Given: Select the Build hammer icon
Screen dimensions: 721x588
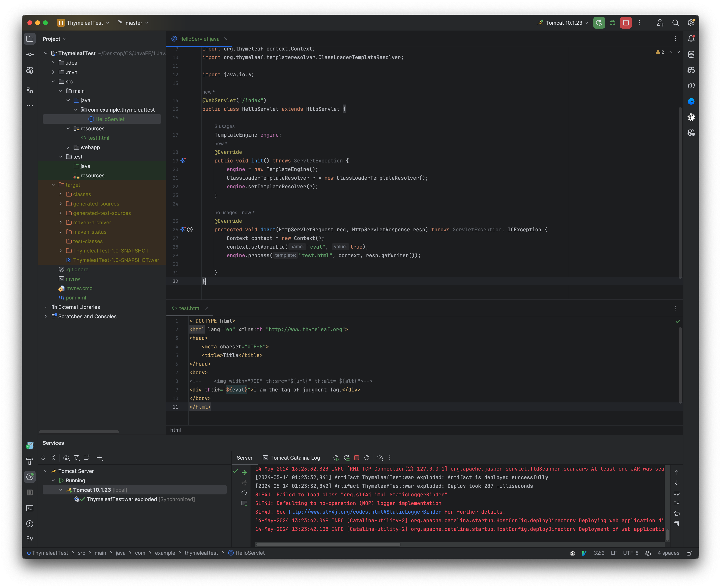Looking at the screenshot, I should 30,461.
